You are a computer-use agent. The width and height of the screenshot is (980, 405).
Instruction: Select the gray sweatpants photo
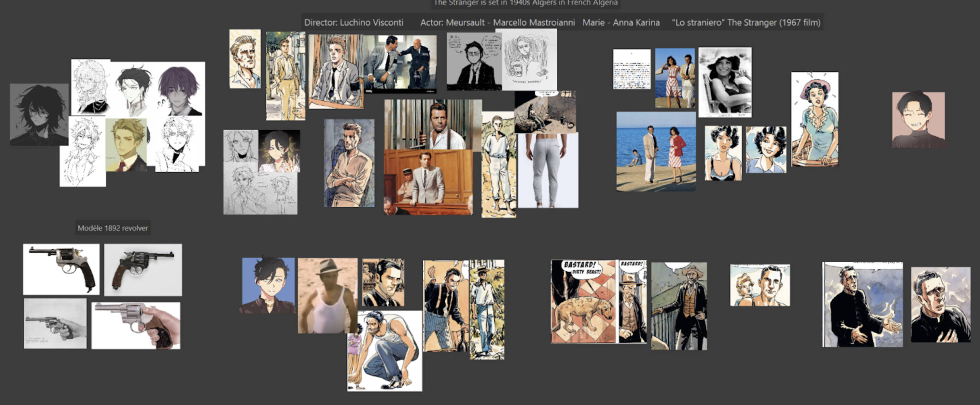(548, 170)
